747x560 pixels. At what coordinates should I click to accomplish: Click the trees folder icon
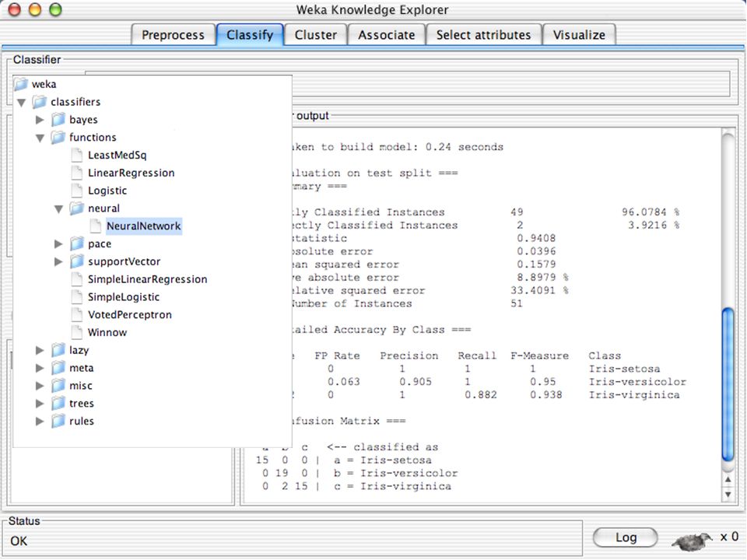tap(58, 404)
